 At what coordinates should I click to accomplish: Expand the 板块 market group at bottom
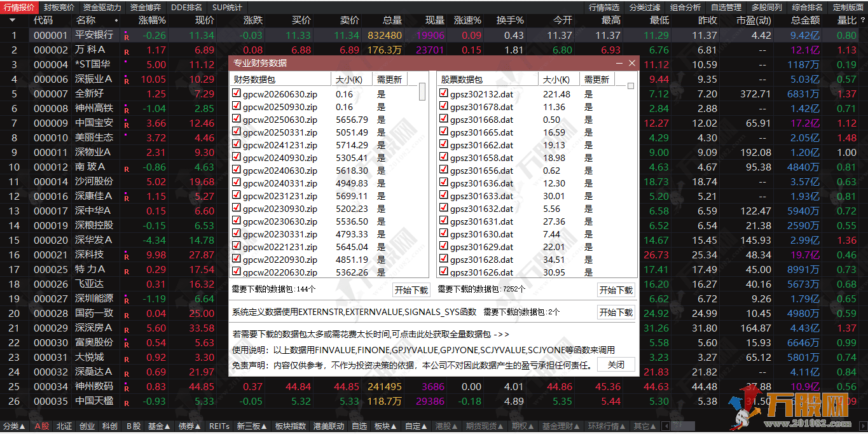(386, 427)
